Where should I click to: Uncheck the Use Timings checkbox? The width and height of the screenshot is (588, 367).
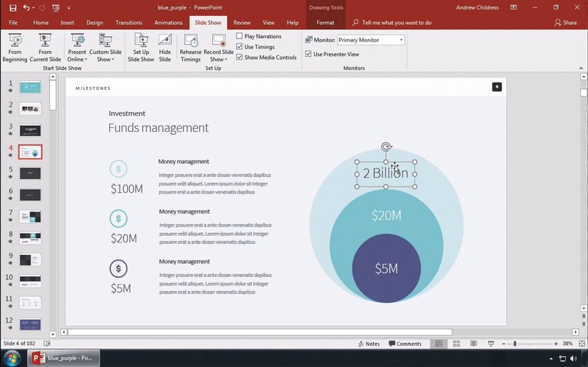pos(239,47)
